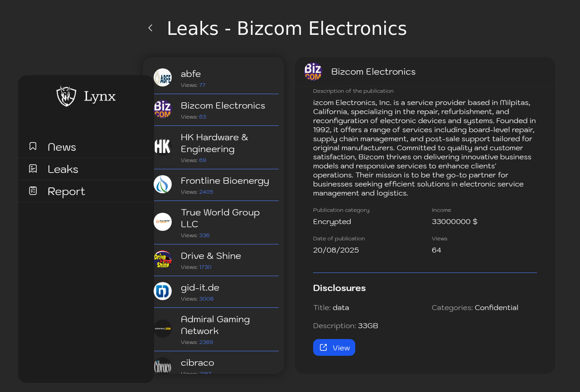
Task: Click the views count 1730
Action: point(205,267)
